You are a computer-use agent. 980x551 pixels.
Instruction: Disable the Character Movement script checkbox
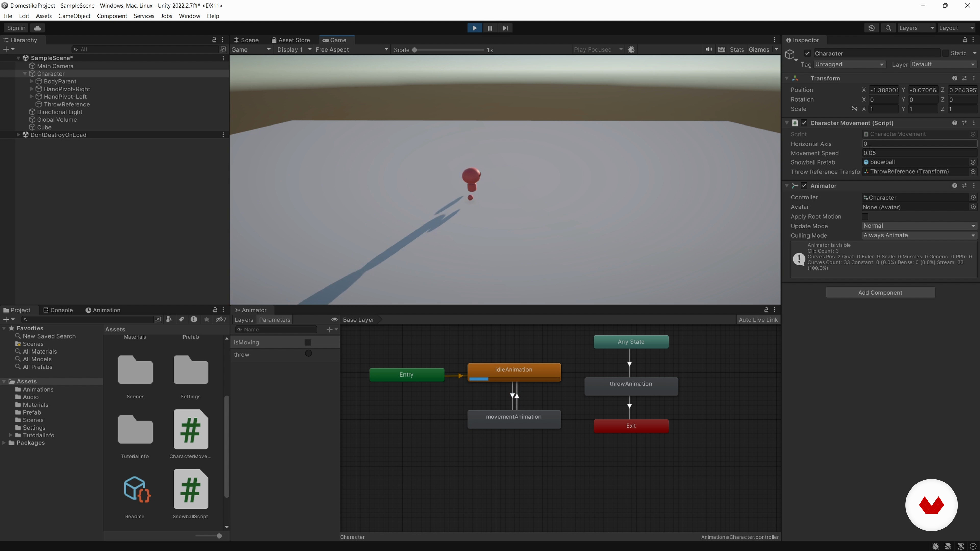coord(804,123)
